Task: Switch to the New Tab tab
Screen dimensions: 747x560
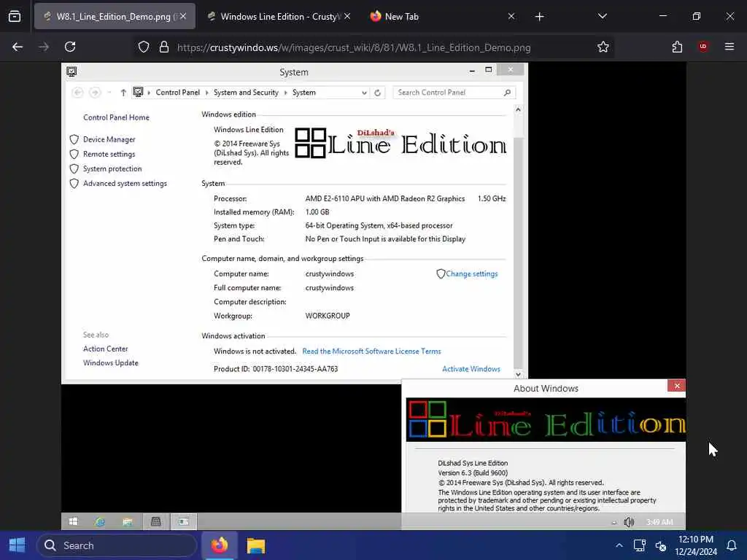Action: coord(441,17)
